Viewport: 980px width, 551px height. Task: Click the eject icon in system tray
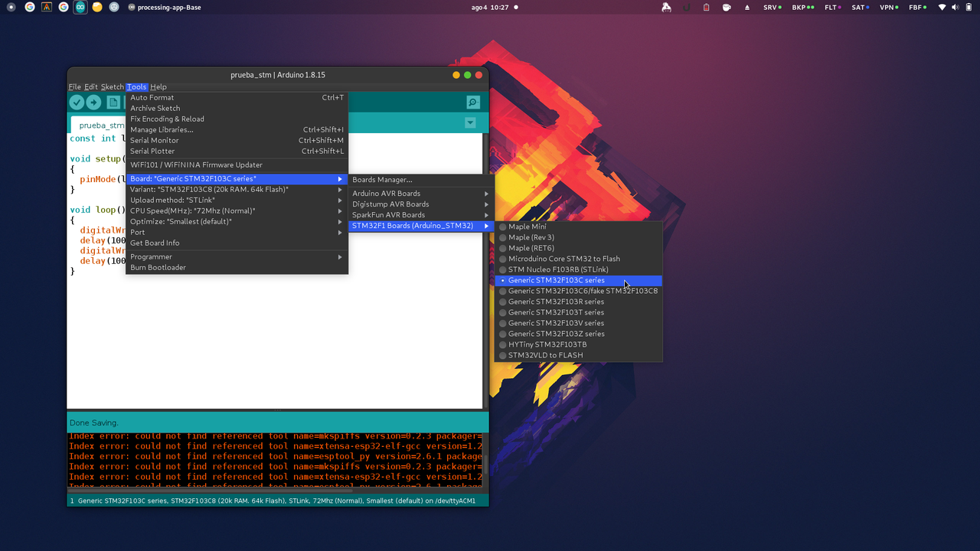(x=747, y=7)
